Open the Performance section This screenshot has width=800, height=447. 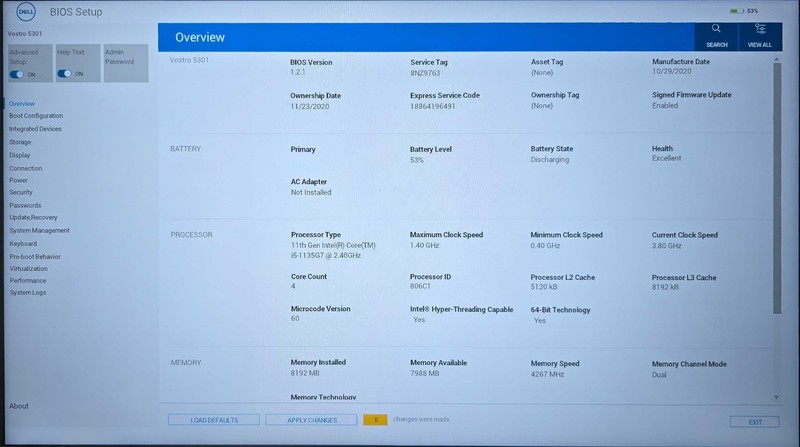click(28, 281)
